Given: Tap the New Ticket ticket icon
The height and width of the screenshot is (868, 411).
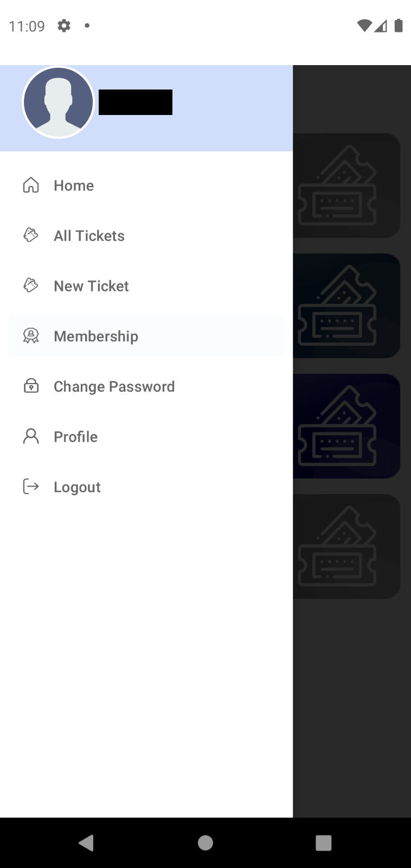Looking at the screenshot, I should coord(31,285).
